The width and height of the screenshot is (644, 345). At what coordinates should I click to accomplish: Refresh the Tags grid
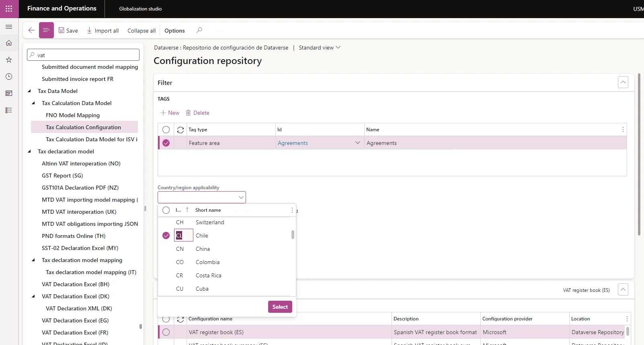[x=180, y=130]
